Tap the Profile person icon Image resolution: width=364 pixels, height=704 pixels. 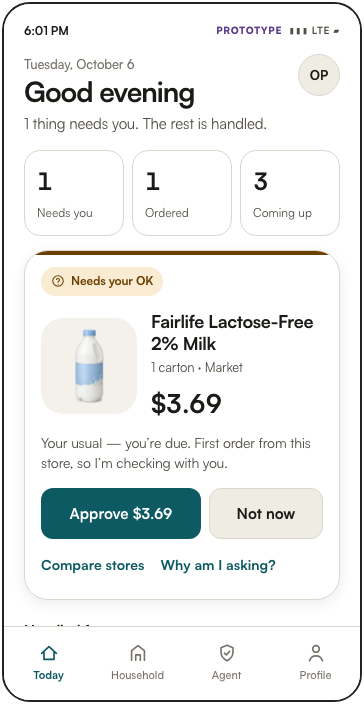point(316,654)
